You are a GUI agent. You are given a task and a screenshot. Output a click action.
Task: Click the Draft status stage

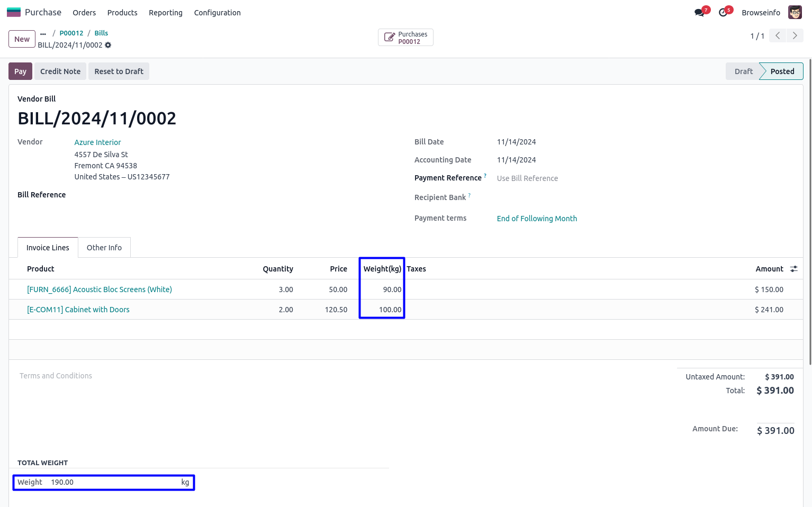point(743,71)
